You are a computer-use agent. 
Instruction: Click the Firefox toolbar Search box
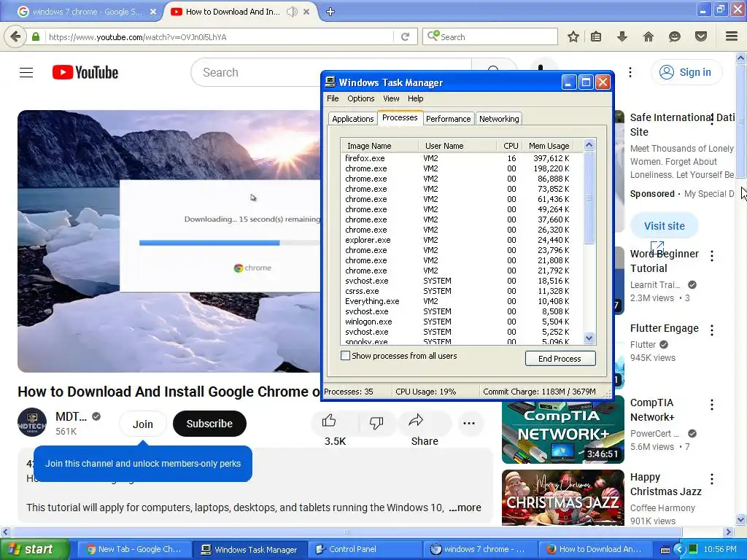coord(490,36)
